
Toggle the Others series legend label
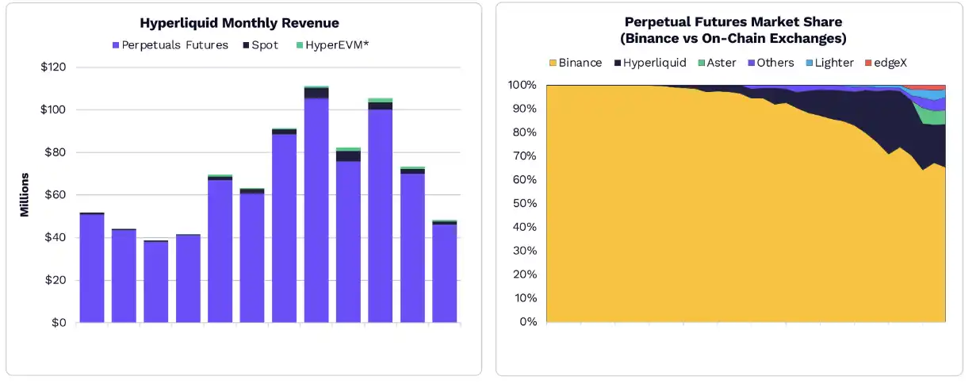[775, 63]
